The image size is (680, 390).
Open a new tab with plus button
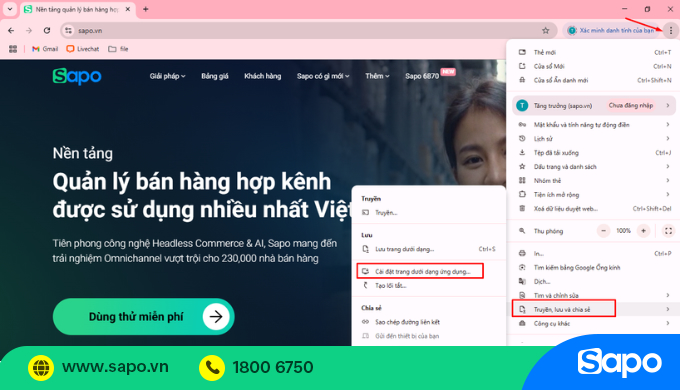(146, 9)
